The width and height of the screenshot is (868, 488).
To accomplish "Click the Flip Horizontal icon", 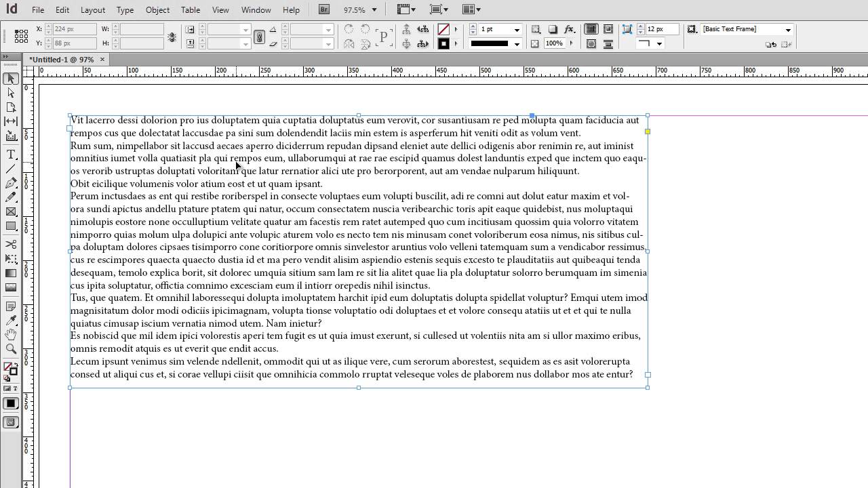I will pyautogui.click(x=349, y=43).
